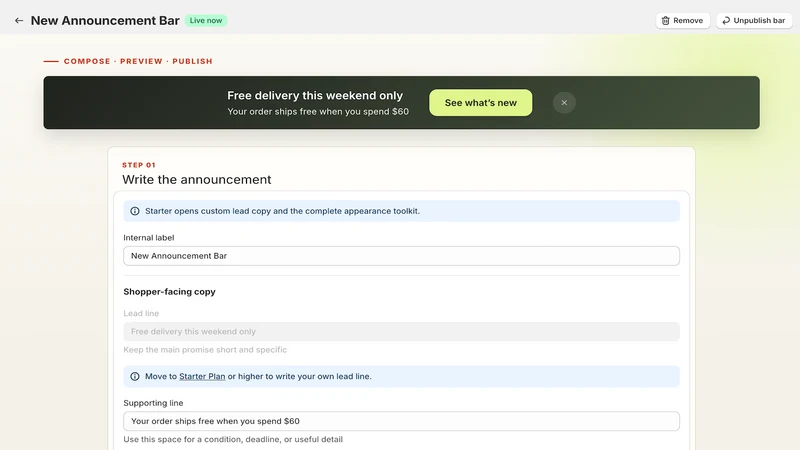This screenshot has width=800, height=450.
Task: Click the 'Shopper-facing copy' section title
Action: click(x=169, y=292)
